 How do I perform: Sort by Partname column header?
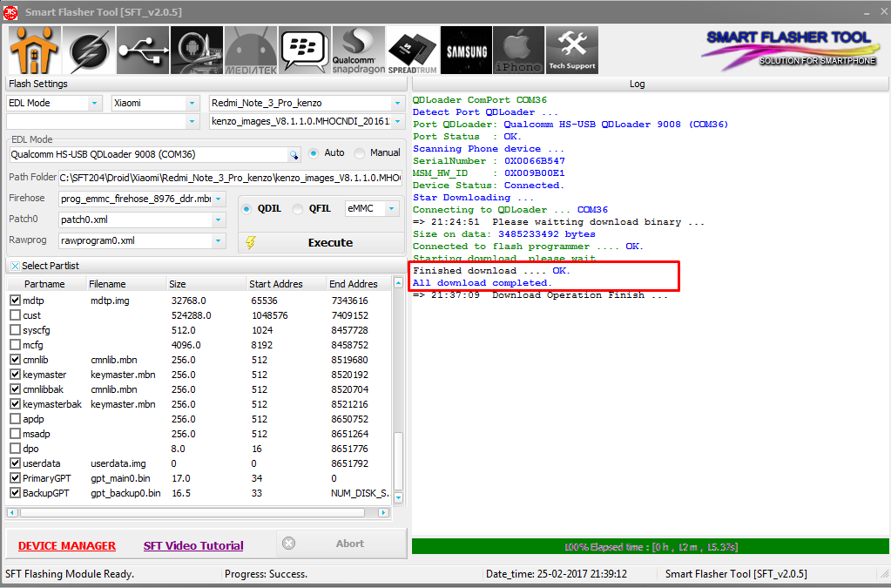pyautogui.click(x=44, y=284)
